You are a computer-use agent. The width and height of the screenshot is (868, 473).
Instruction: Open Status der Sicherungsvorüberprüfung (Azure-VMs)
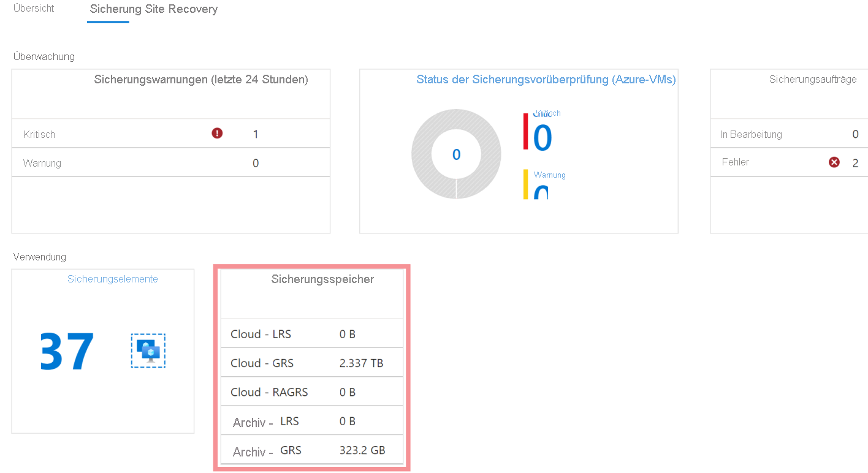click(x=546, y=79)
